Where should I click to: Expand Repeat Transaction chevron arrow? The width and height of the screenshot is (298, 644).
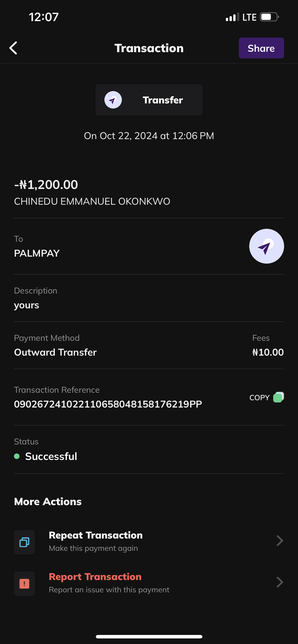click(x=279, y=541)
